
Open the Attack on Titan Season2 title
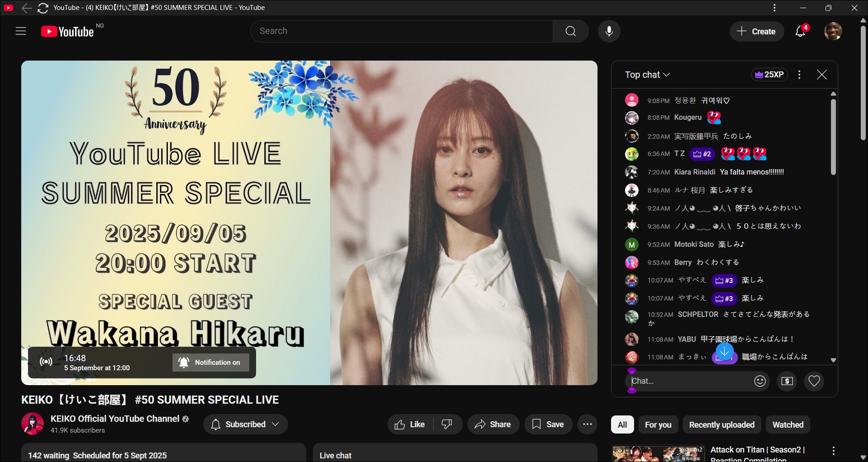(757, 454)
